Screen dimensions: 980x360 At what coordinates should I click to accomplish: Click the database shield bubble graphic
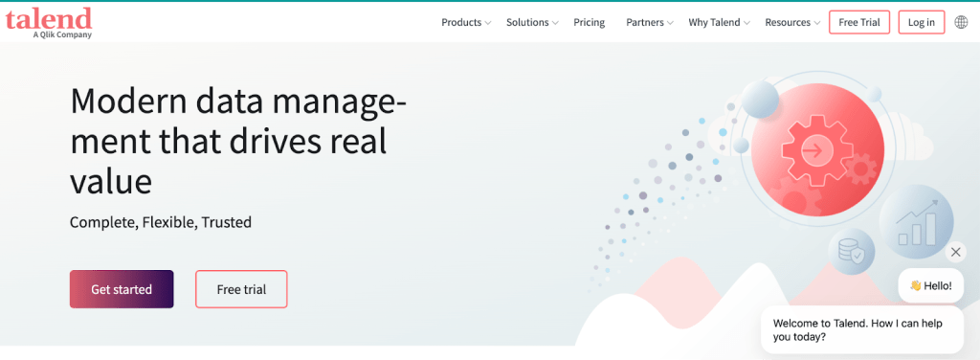click(851, 252)
